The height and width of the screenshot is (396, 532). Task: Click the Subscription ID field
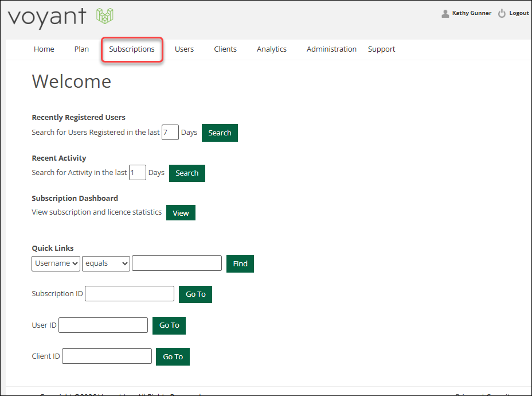[129, 293]
